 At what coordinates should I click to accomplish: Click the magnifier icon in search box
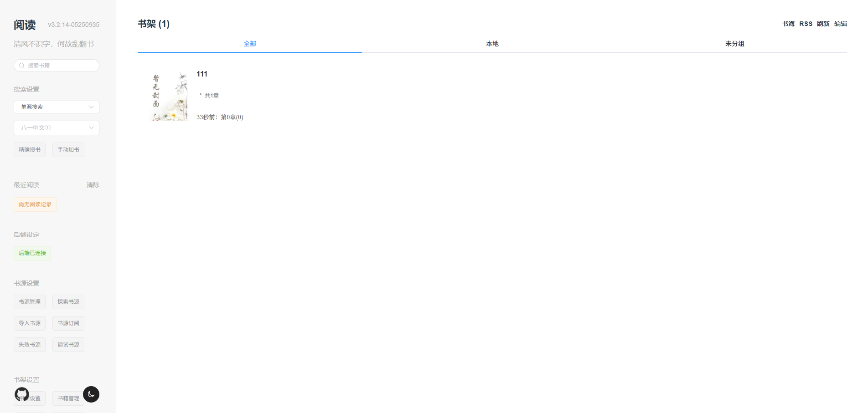tap(21, 66)
